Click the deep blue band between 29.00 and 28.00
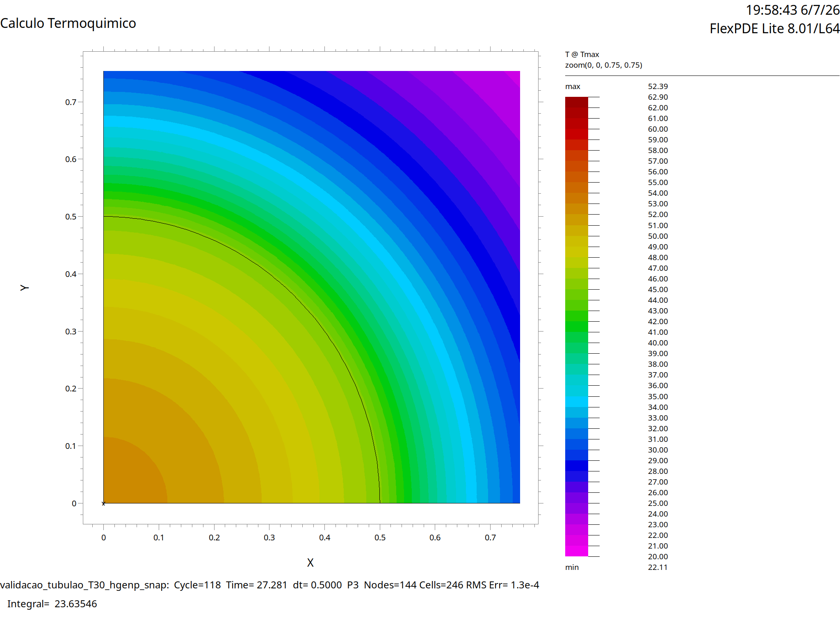This screenshot has width=840, height=629. pyautogui.click(x=577, y=466)
